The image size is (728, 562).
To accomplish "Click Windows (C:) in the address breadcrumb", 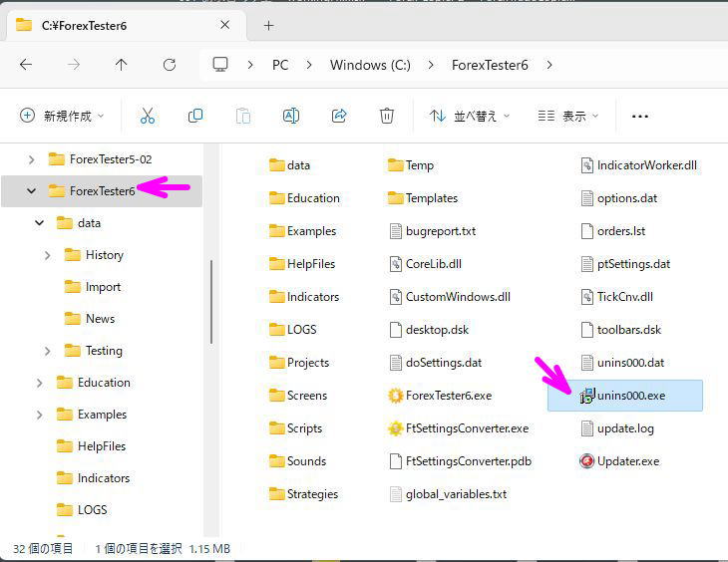I will pyautogui.click(x=370, y=65).
